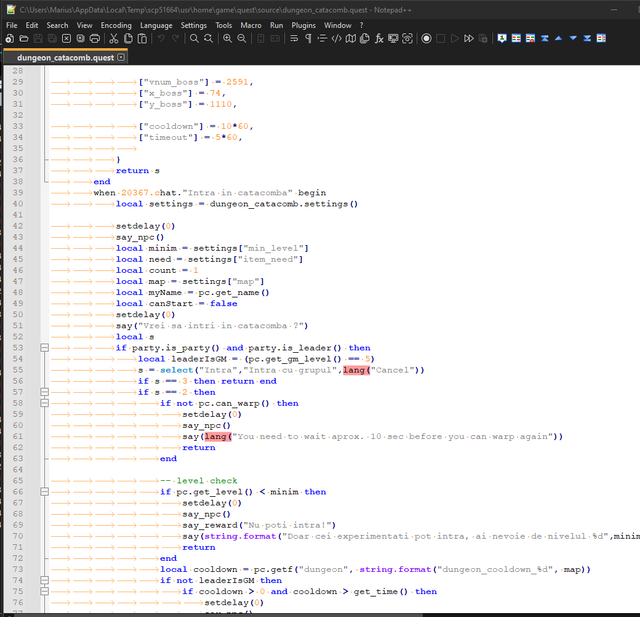Open the Document List panel icon
Screen dimensions: 640x617
(365, 38)
